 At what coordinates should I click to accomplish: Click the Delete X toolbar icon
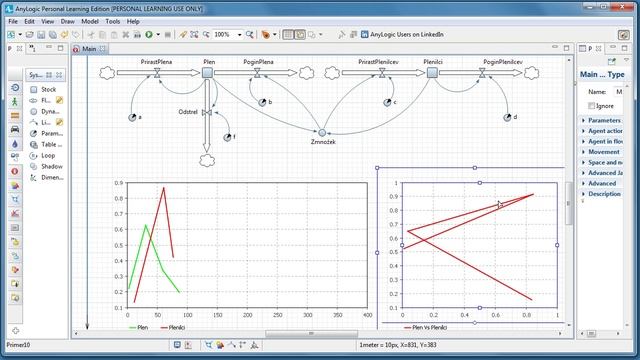coord(126,35)
